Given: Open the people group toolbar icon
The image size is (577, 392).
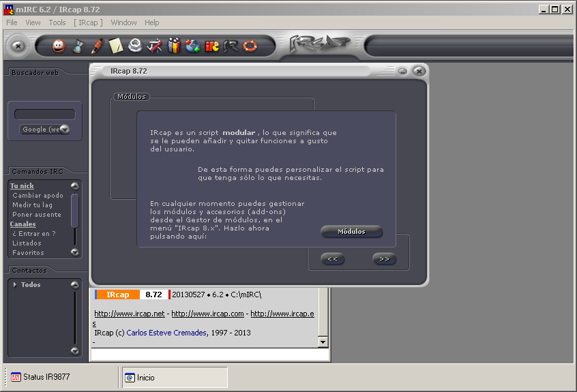Looking at the screenshot, I should click(x=174, y=46).
